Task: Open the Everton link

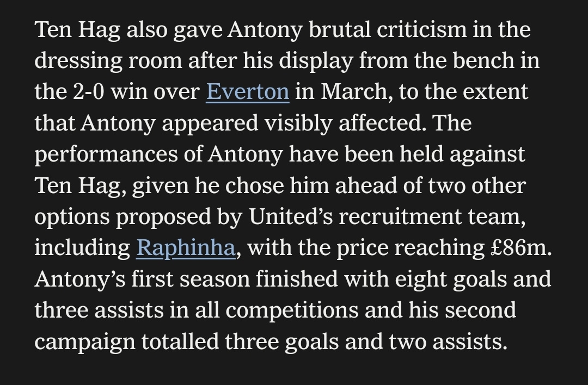Action: 248,91
